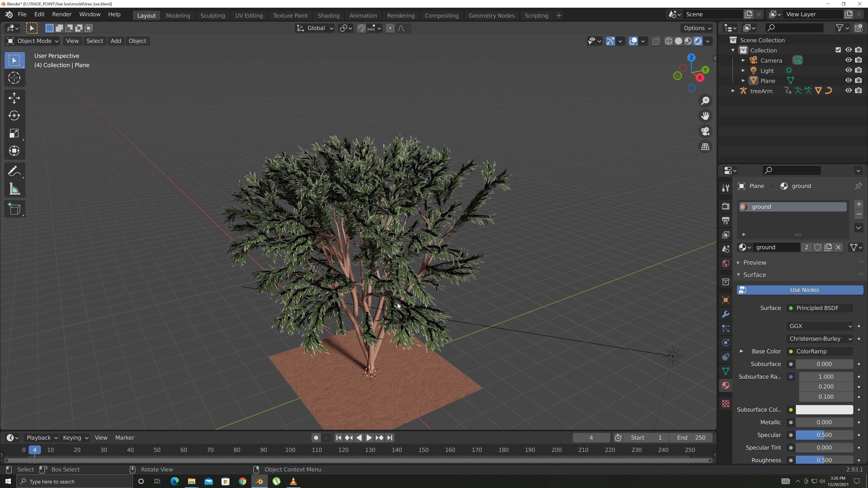
Task: Open World properties tab icon
Action: pos(725,263)
